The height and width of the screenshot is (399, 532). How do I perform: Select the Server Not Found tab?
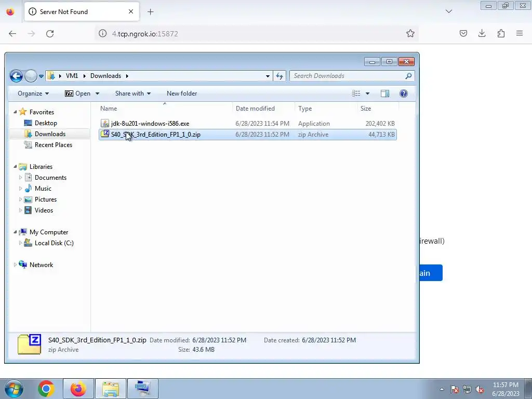click(x=82, y=12)
